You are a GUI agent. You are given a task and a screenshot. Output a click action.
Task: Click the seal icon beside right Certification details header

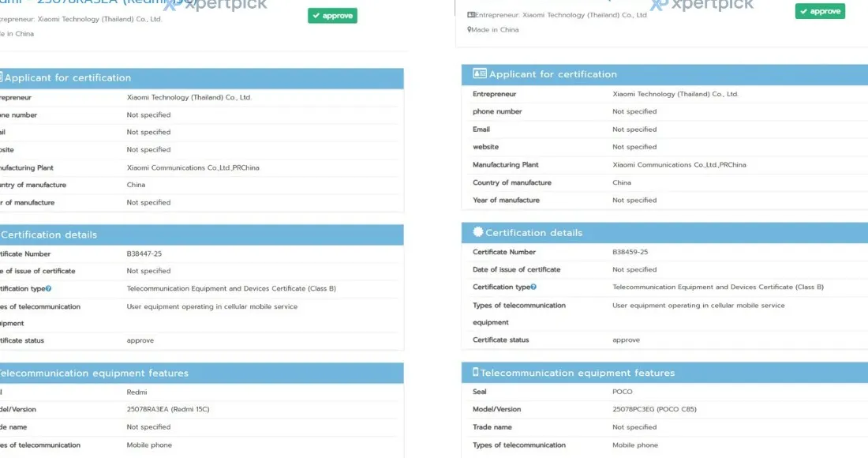click(477, 232)
